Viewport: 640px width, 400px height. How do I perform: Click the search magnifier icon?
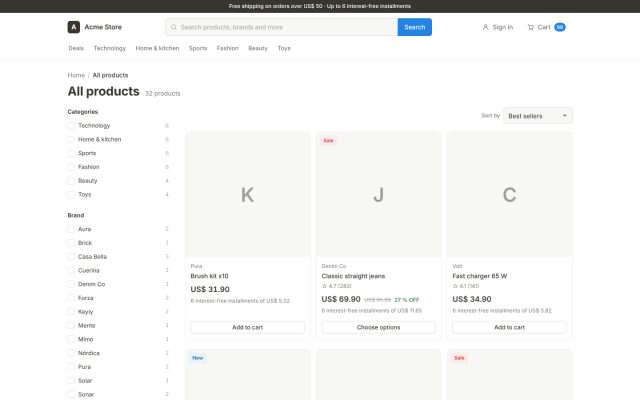coord(174,27)
